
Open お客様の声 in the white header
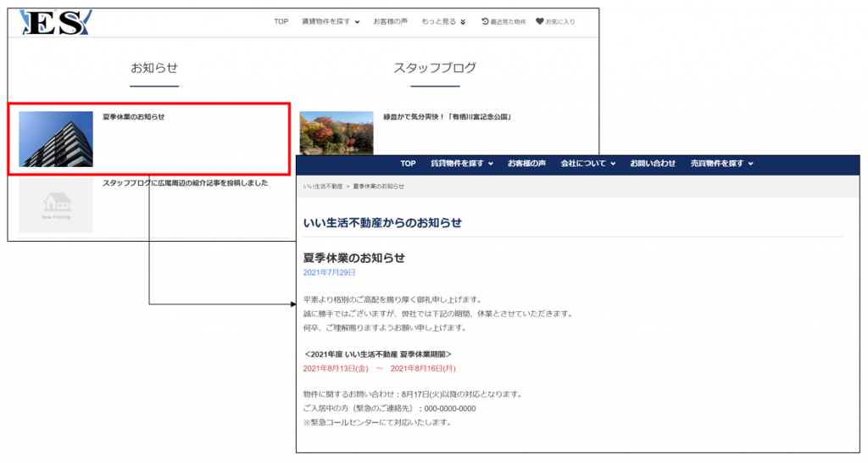[x=391, y=22]
